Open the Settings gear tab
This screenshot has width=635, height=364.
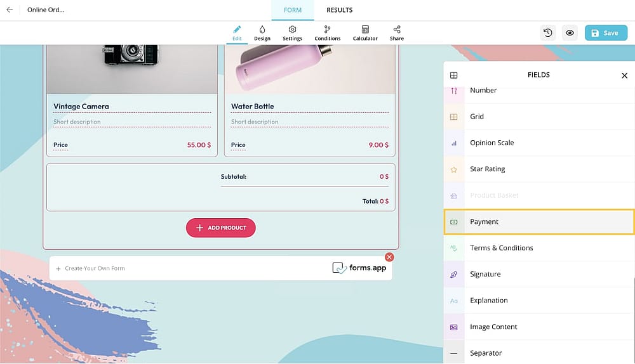tap(292, 33)
